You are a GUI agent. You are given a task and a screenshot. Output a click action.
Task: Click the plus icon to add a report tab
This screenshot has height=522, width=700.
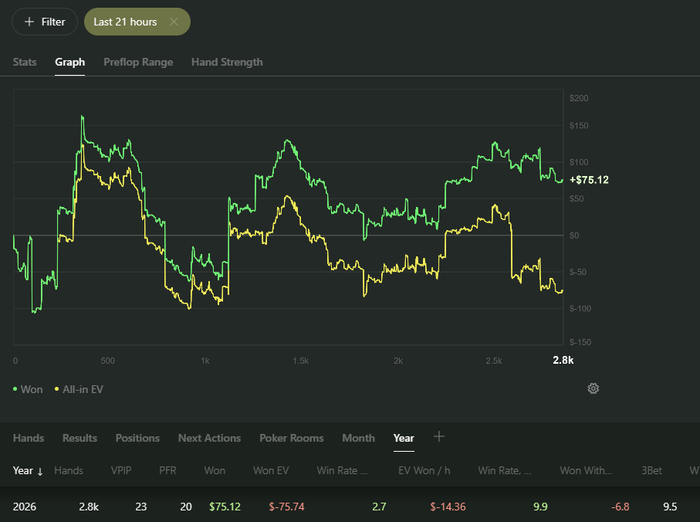coord(439,437)
